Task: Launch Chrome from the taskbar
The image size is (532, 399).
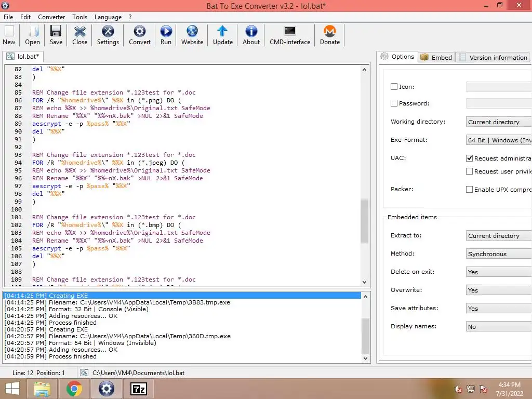Action: [74, 389]
